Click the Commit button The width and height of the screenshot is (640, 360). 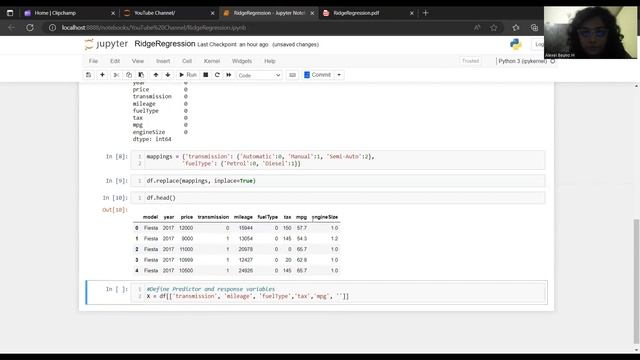click(318, 75)
